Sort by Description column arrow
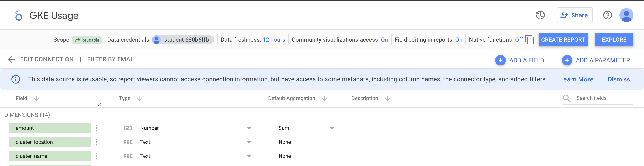 click(387, 98)
